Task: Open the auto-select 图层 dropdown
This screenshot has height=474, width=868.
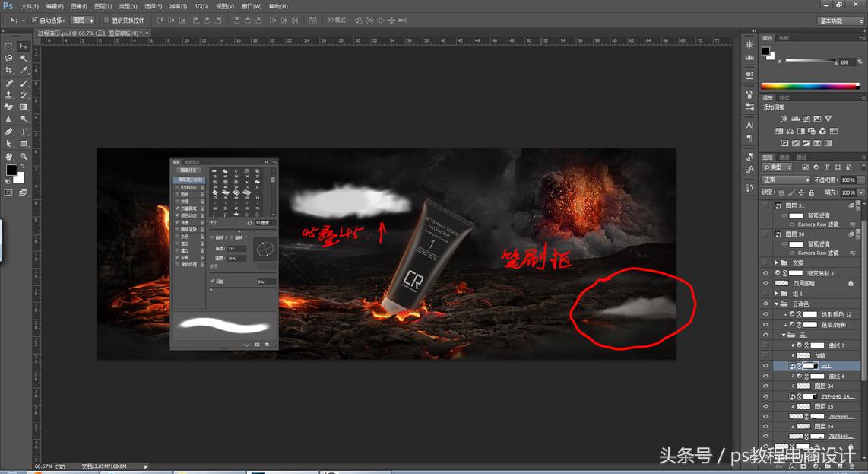Action: pos(83,21)
